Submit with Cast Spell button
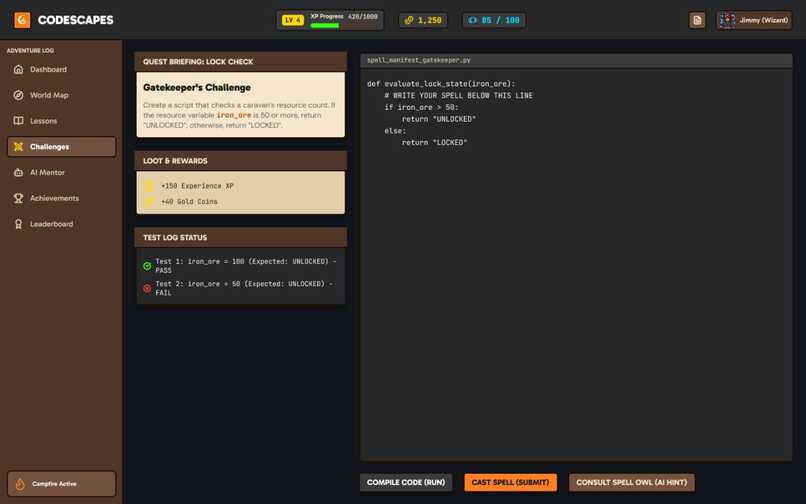The width and height of the screenshot is (806, 504). click(x=510, y=482)
